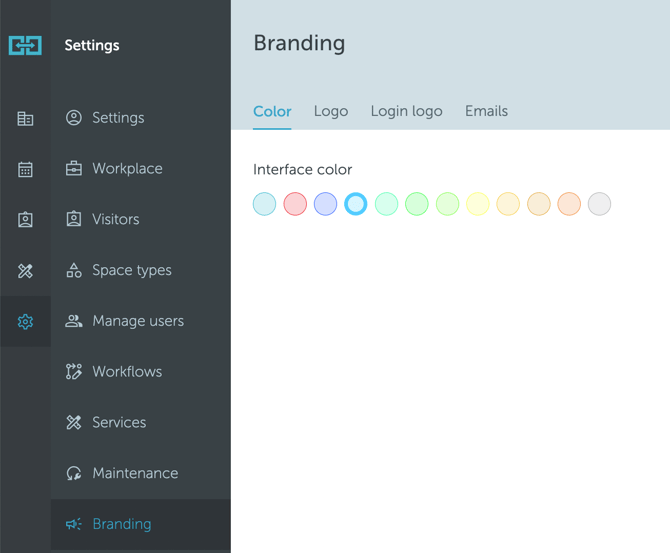
Task: Open the buildings icon in left rail
Action: [25, 119]
